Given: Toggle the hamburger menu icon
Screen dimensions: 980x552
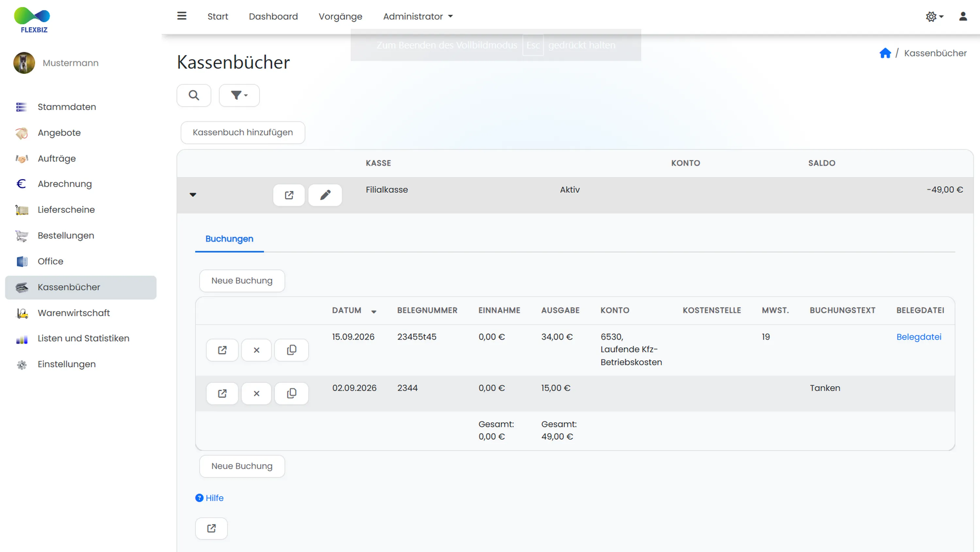Looking at the screenshot, I should pyautogui.click(x=182, y=16).
